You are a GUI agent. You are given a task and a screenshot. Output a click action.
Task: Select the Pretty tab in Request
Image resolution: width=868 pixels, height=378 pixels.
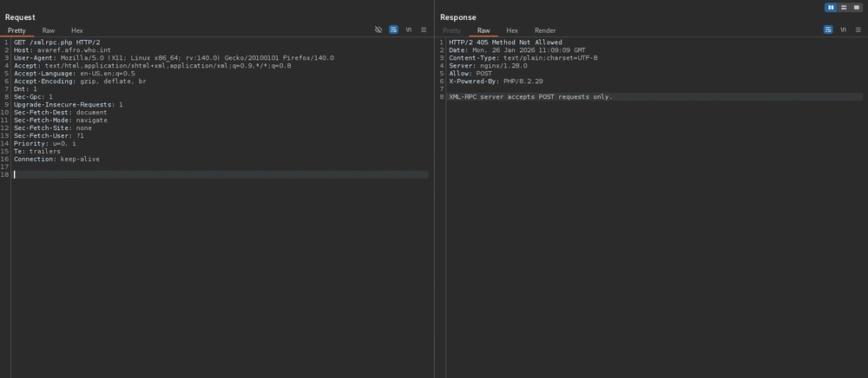(16, 30)
